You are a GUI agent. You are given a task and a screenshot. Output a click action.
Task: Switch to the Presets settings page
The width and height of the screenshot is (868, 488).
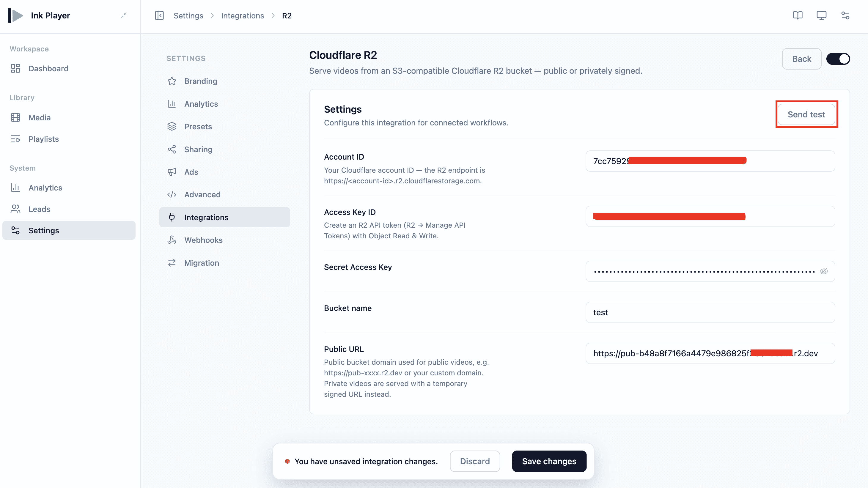point(224,126)
